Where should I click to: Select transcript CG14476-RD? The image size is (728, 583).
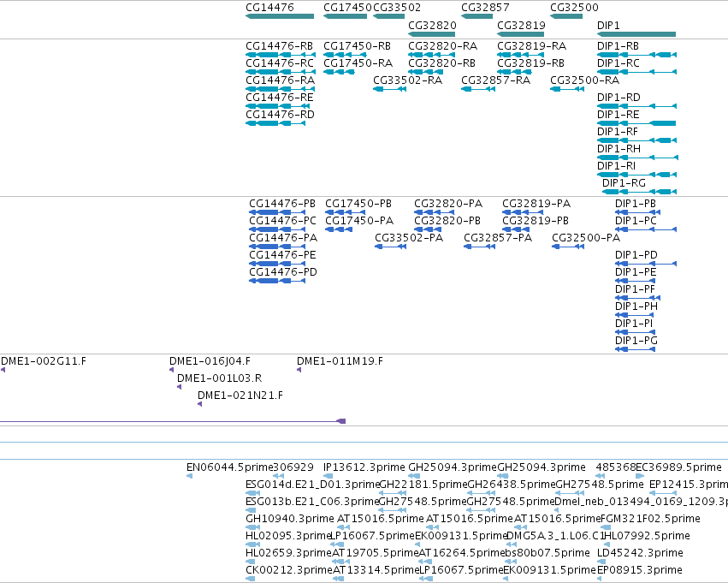coord(280,115)
